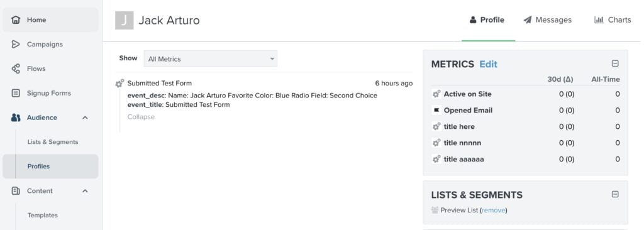Click the Home house icon in sidebar
Image resolution: width=644 pixels, height=230 pixels.
pos(16,19)
